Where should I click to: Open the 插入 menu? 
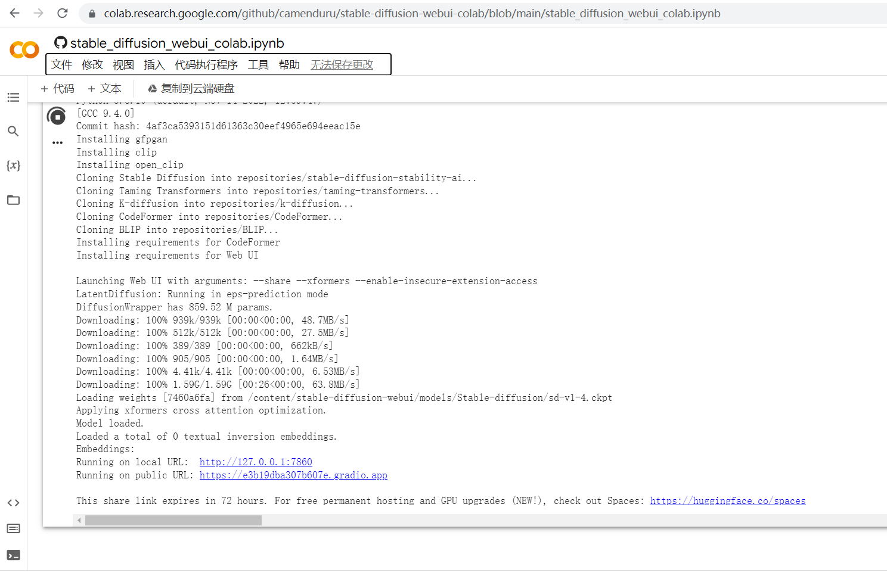point(154,64)
